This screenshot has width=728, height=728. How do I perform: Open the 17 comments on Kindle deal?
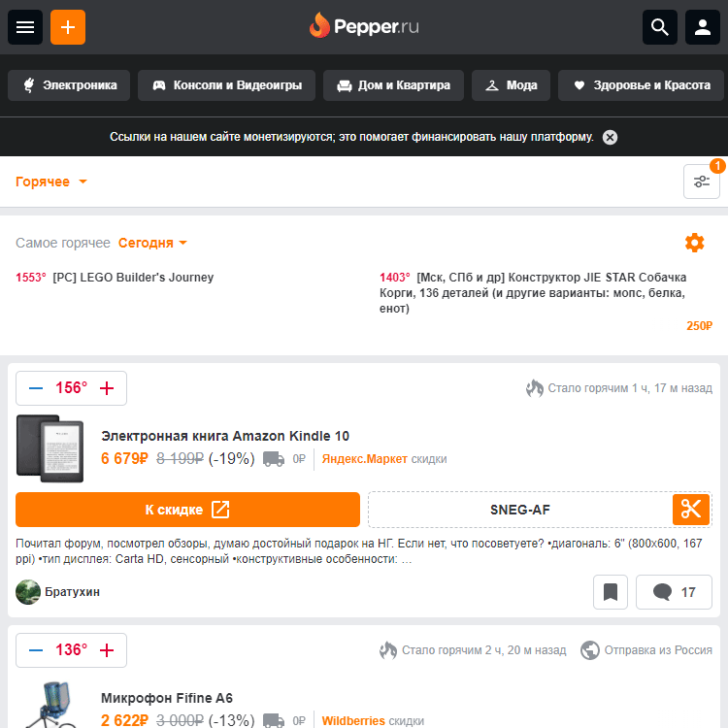click(674, 592)
